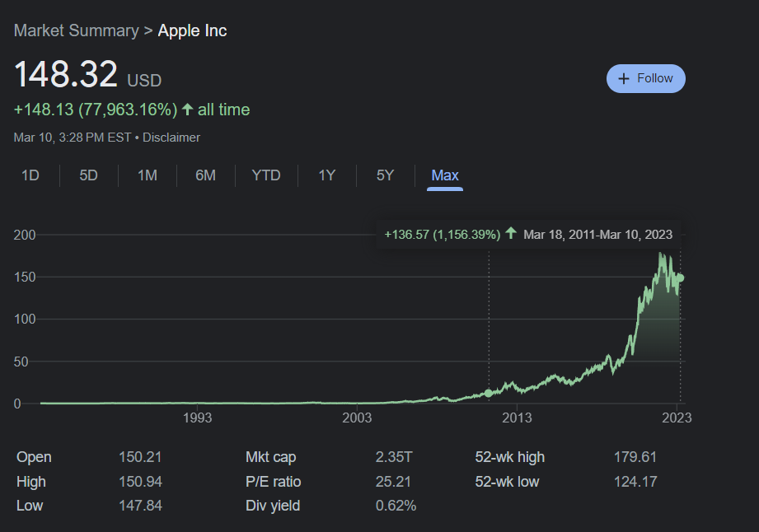759x532 pixels.
Task: Show the 6M chart range
Action: (206, 175)
